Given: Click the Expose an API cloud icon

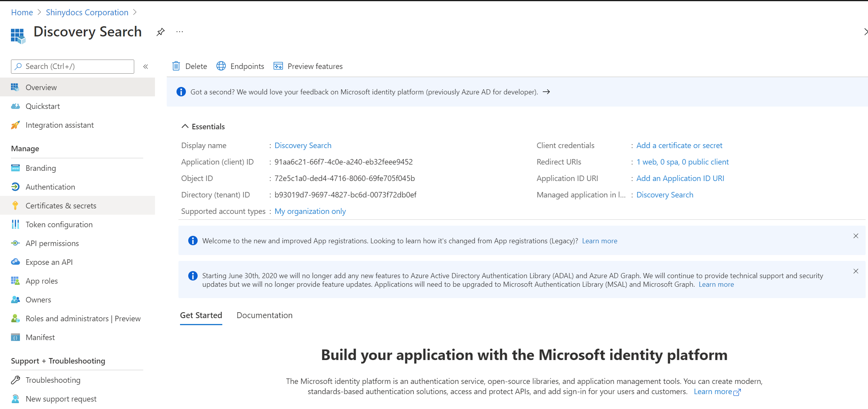Looking at the screenshot, I should (x=15, y=262).
